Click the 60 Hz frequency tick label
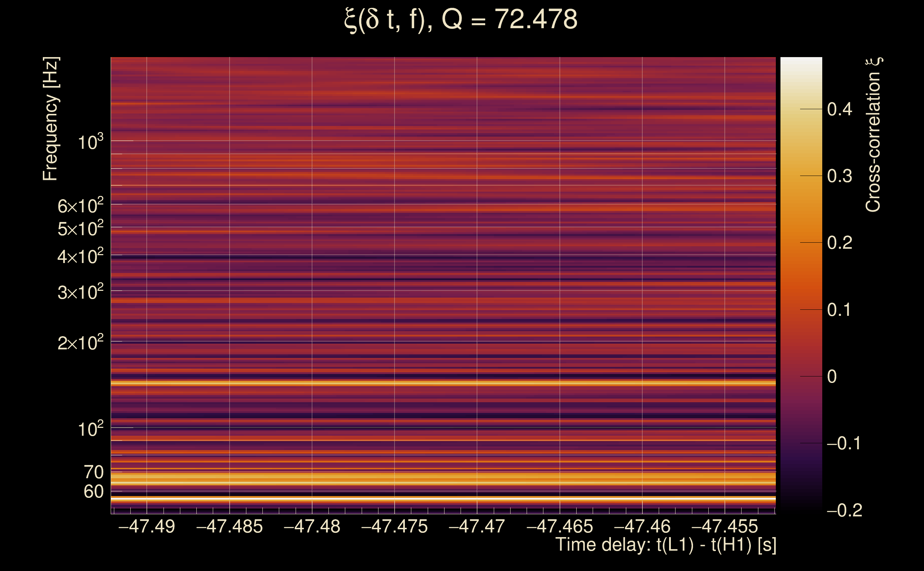 click(x=93, y=492)
